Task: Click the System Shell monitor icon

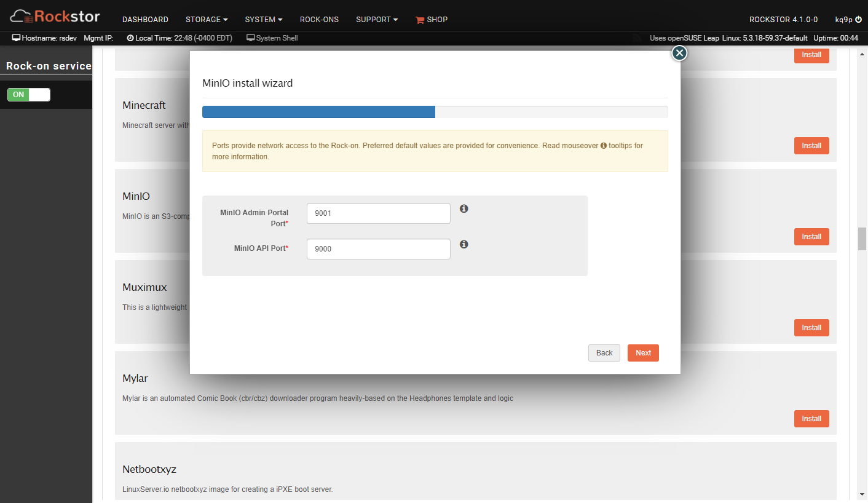Action: [x=250, y=38]
